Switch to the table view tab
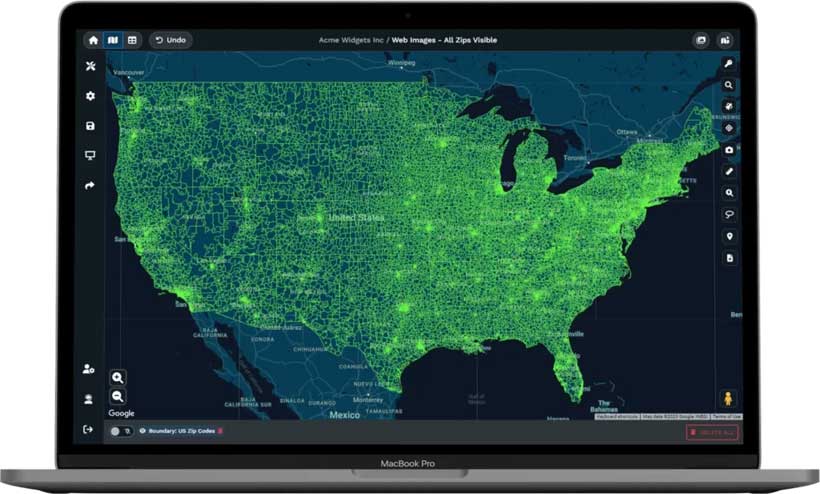Screen dimensions: 820x494 click(132, 40)
